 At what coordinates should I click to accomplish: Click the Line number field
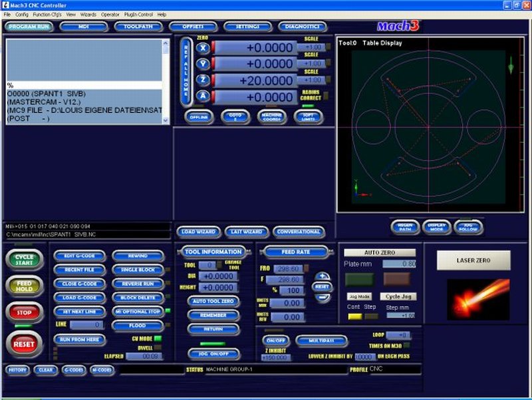tap(86, 325)
